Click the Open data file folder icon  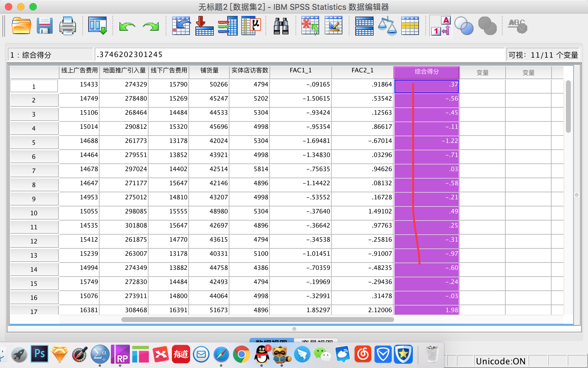(x=21, y=26)
